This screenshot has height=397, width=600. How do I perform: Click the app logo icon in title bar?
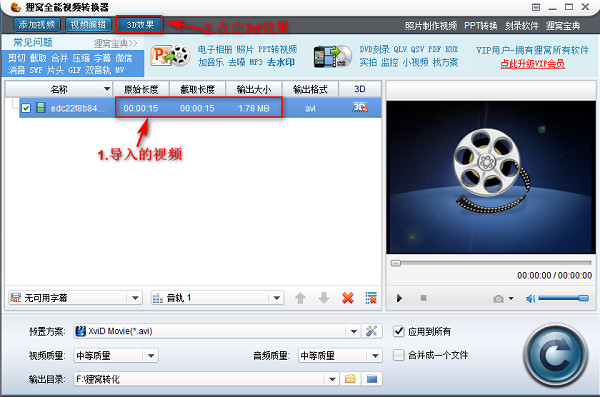15,7
